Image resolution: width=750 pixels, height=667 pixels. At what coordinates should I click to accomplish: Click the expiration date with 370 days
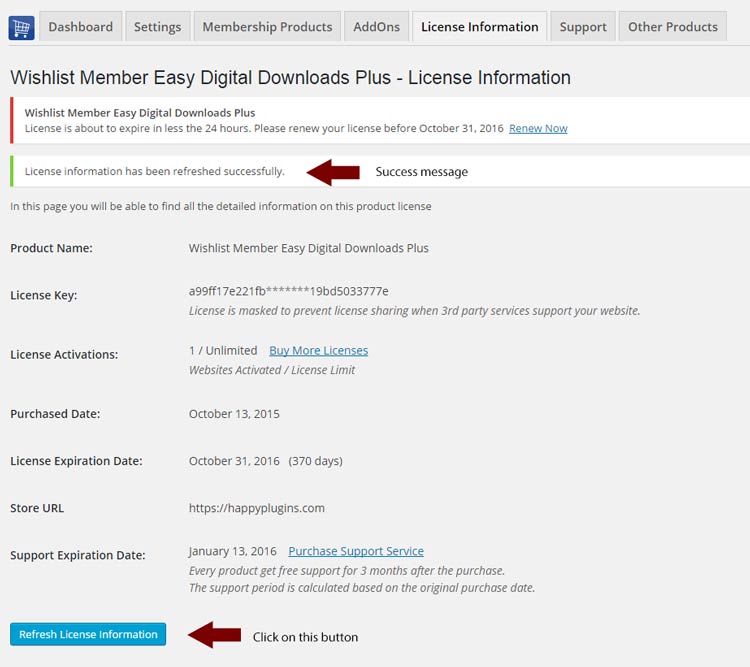click(265, 461)
